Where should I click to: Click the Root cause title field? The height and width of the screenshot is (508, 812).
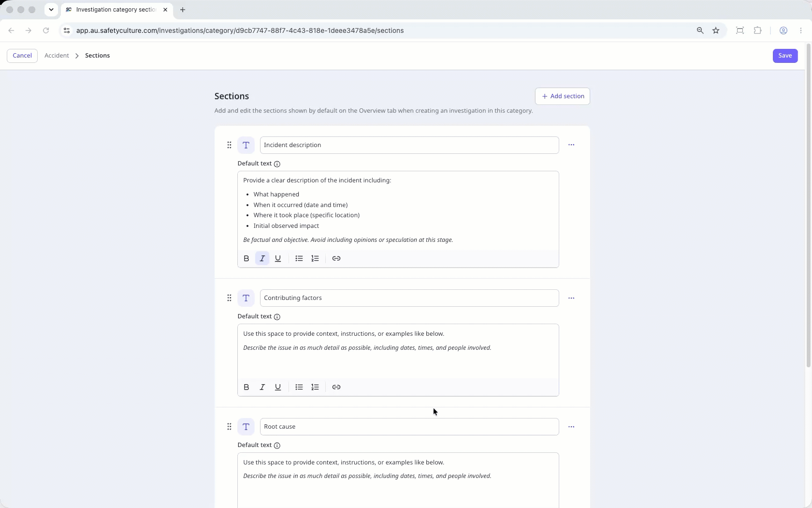409,427
